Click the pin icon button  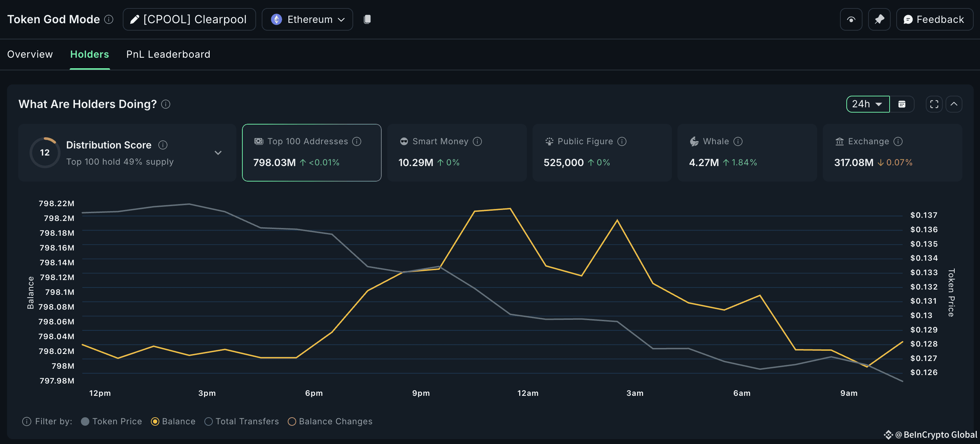click(x=879, y=19)
